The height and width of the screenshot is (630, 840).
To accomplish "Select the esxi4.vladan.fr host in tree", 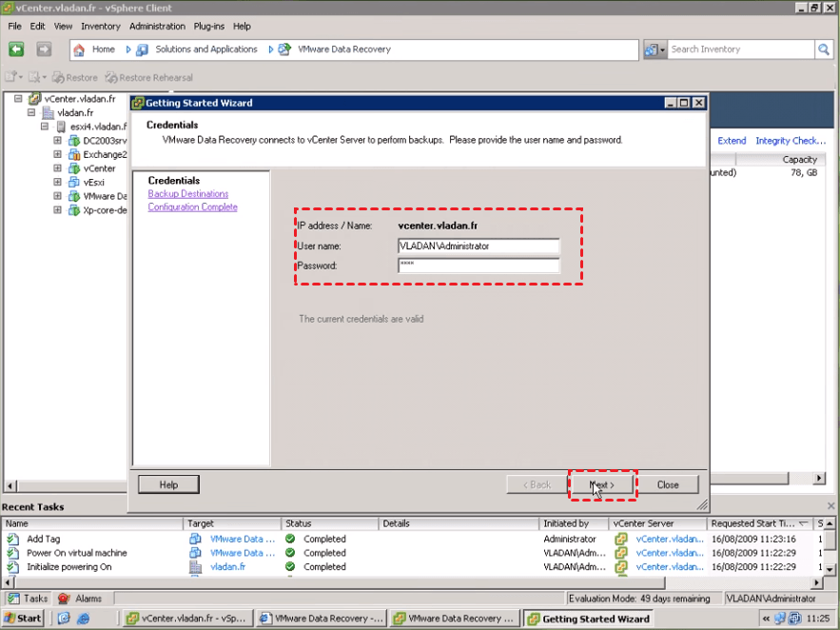I will 98,127.
